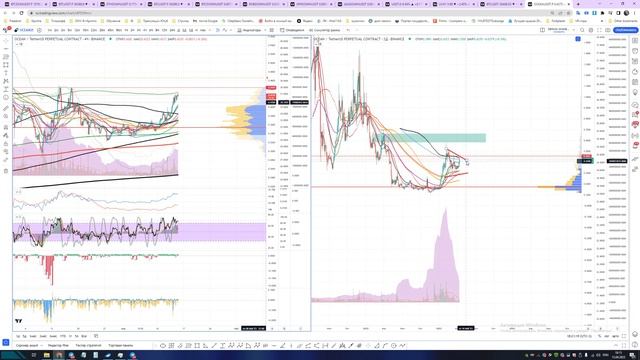This screenshot has height=360, width=640.
Task: Click the left chart symbol title OCEAN TetherUS
Action: pyautogui.click(x=60, y=39)
